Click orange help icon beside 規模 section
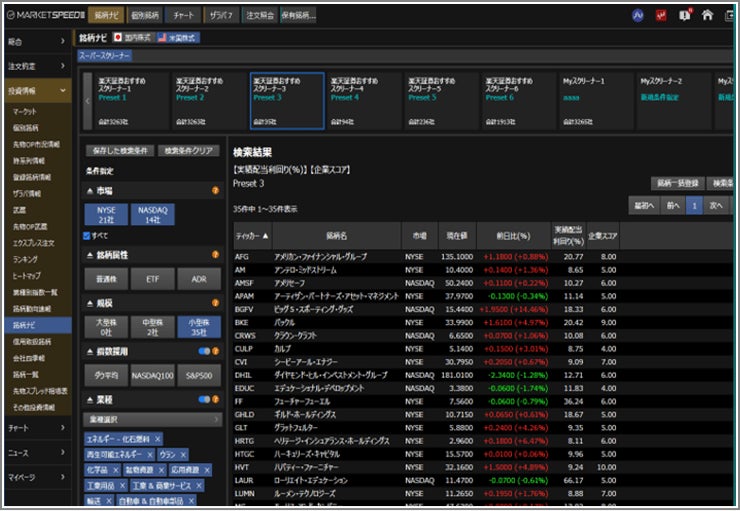The height and width of the screenshot is (511, 740). (x=214, y=299)
